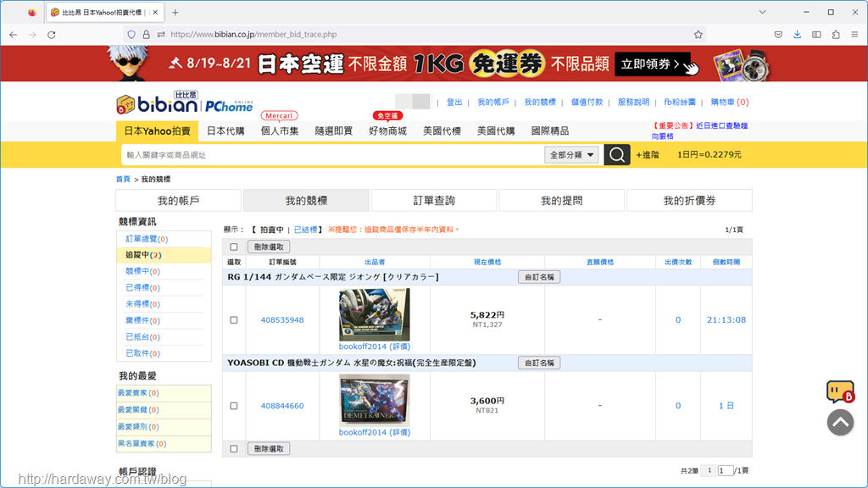
Task: Click the RG 1/144 Gundam product thumbnail
Action: [x=375, y=314]
